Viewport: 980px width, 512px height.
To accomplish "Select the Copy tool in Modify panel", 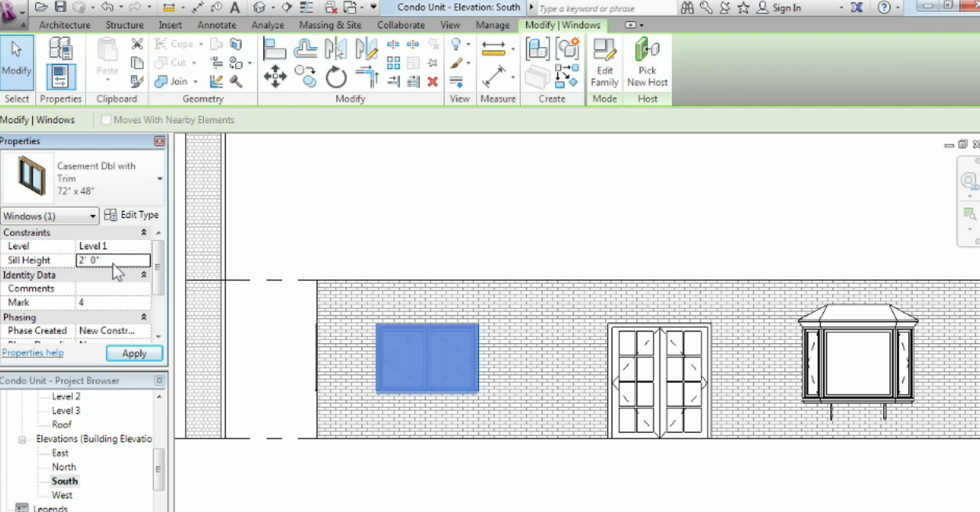I will pyautogui.click(x=306, y=77).
